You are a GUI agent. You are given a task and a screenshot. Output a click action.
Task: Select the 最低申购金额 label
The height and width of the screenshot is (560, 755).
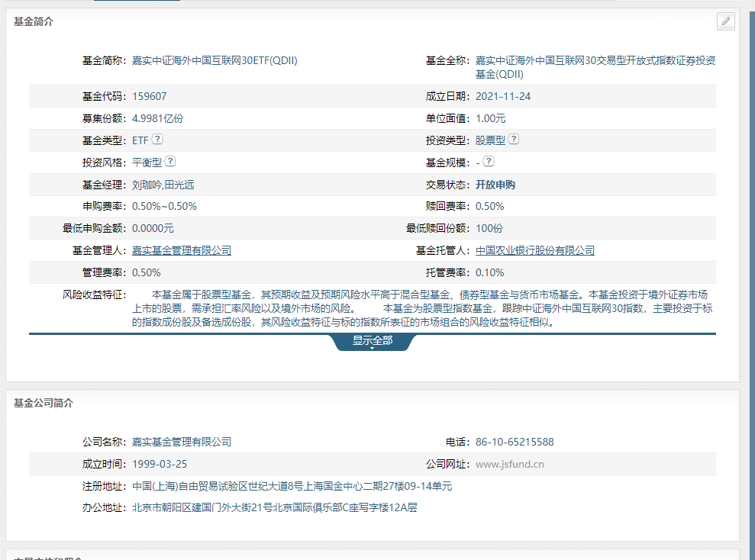tap(95, 229)
